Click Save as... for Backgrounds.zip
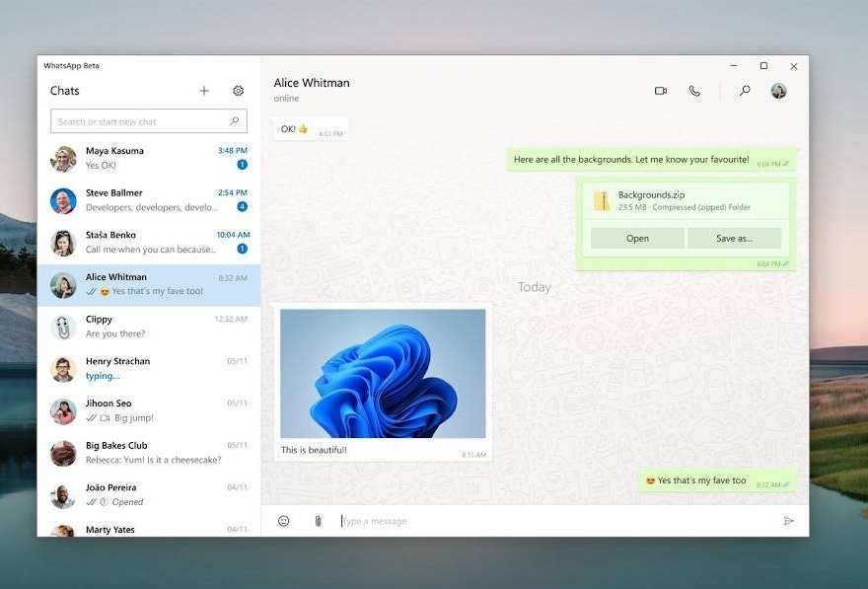This screenshot has height=589, width=868. pyautogui.click(x=734, y=239)
